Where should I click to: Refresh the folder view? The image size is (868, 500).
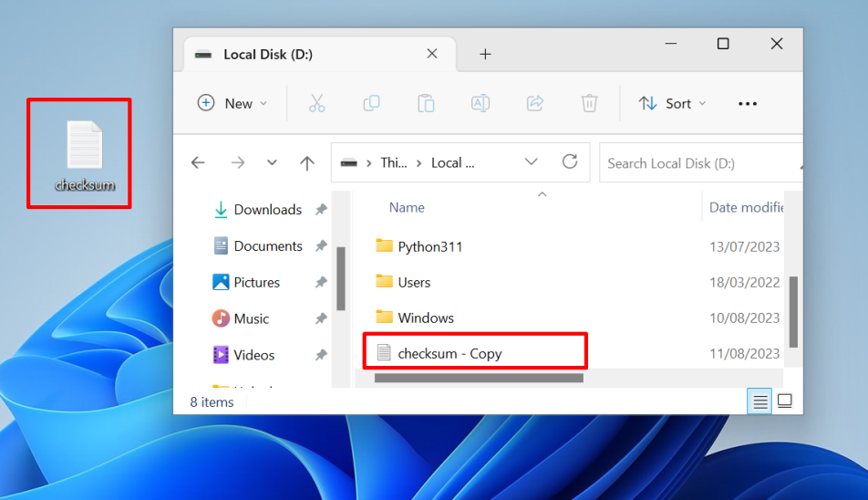(570, 161)
